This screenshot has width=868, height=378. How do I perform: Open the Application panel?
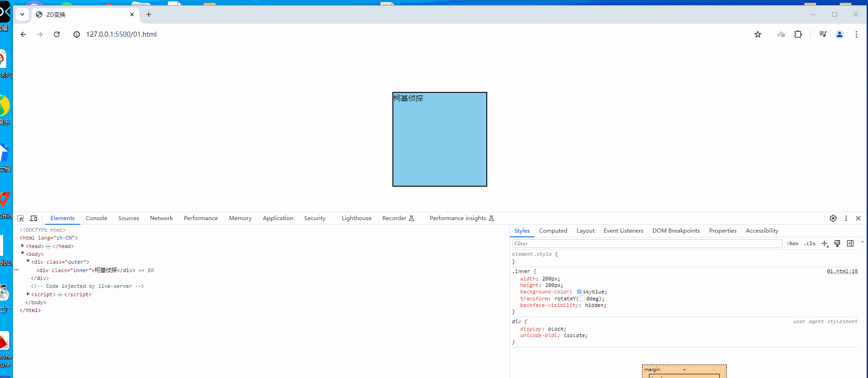(x=278, y=218)
